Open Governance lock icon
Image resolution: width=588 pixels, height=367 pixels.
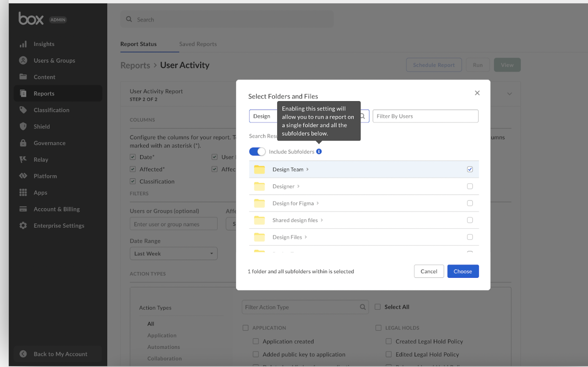[23, 143]
